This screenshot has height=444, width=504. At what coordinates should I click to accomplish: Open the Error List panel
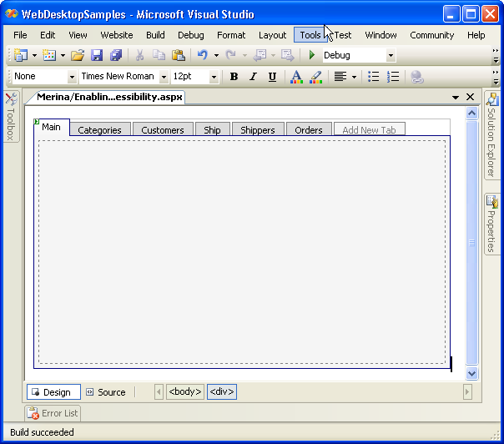(x=52, y=413)
